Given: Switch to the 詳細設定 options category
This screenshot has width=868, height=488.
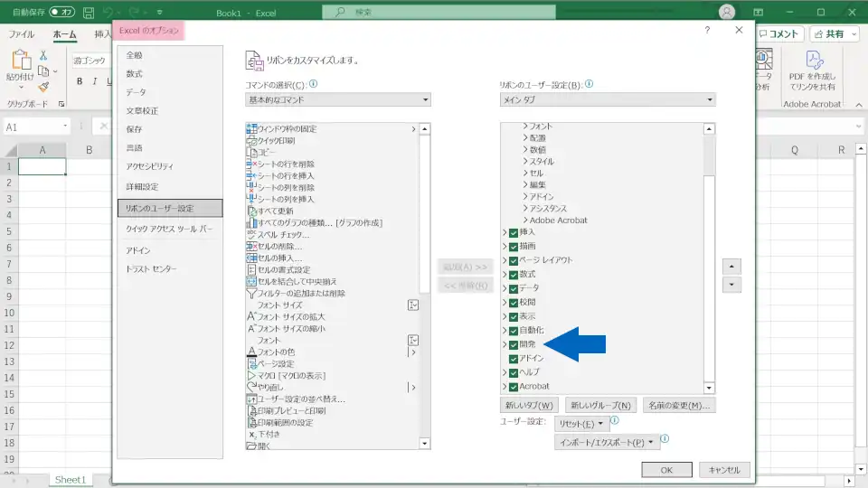Looking at the screenshot, I should coord(142,186).
